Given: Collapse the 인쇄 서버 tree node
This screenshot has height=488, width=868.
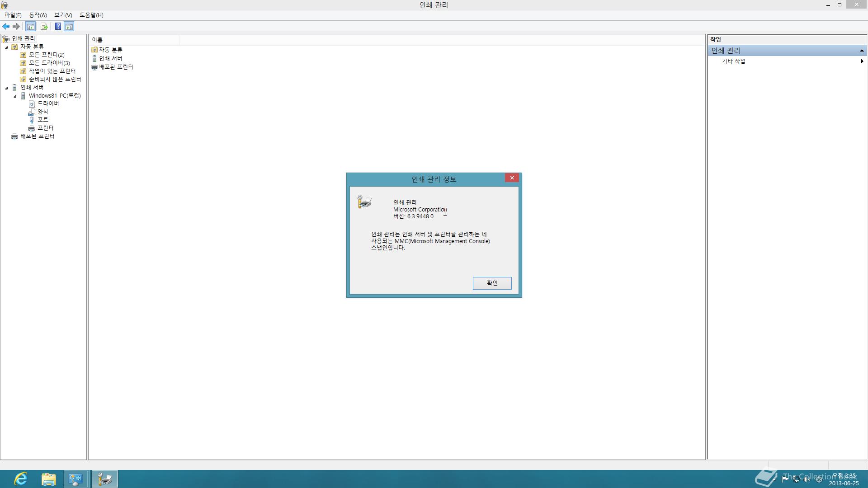Looking at the screenshot, I should coord(6,88).
